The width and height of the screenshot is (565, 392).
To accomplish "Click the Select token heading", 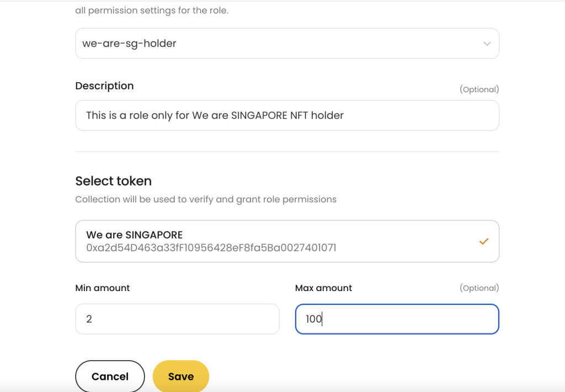I will (113, 181).
